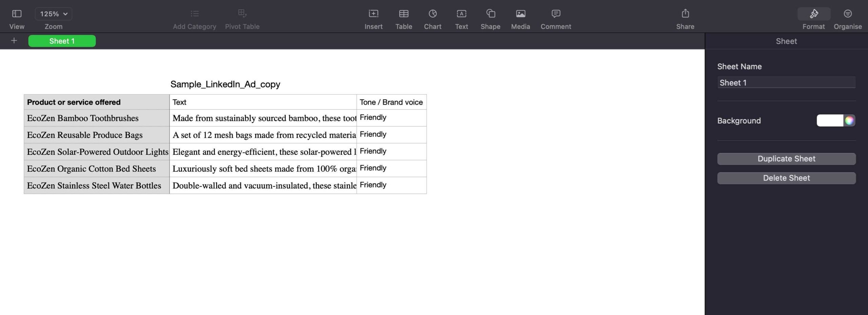Image resolution: width=868 pixels, height=315 pixels.
Task: Click the Add Category toolbar icon
Action: pyautogui.click(x=195, y=14)
